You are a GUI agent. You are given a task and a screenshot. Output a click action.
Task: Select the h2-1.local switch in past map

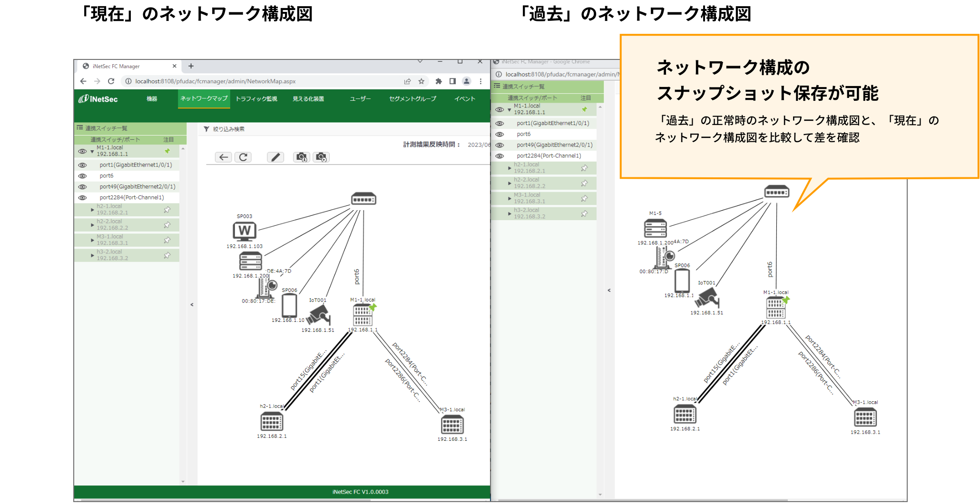pos(685,414)
